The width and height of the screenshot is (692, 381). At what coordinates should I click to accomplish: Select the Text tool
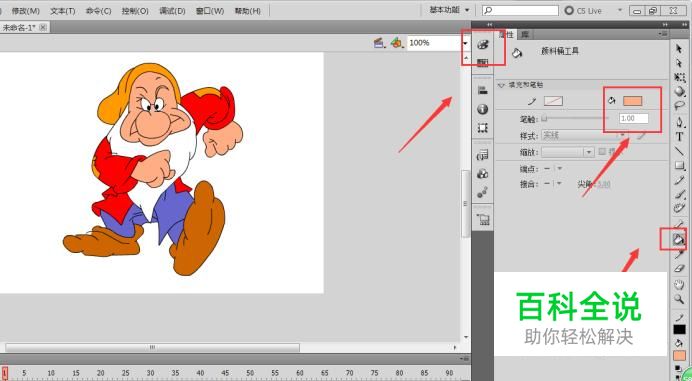coord(680,137)
